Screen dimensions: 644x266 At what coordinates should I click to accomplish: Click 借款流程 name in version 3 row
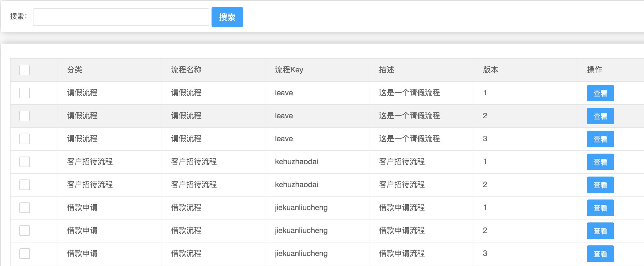tap(186, 253)
